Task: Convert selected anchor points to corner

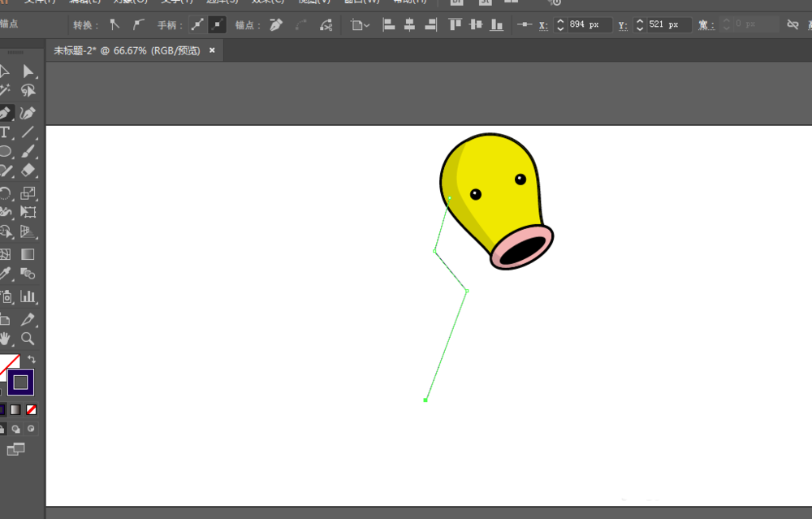Action: (114, 25)
